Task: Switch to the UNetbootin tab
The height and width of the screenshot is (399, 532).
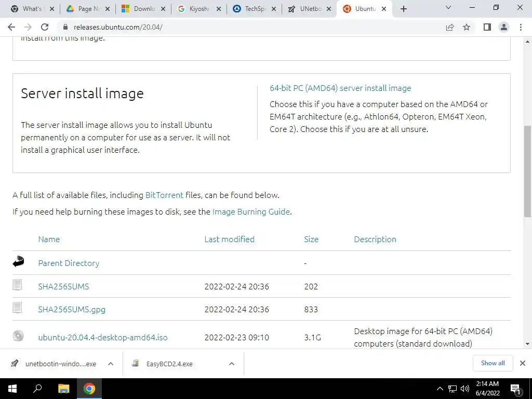Action: [310, 9]
